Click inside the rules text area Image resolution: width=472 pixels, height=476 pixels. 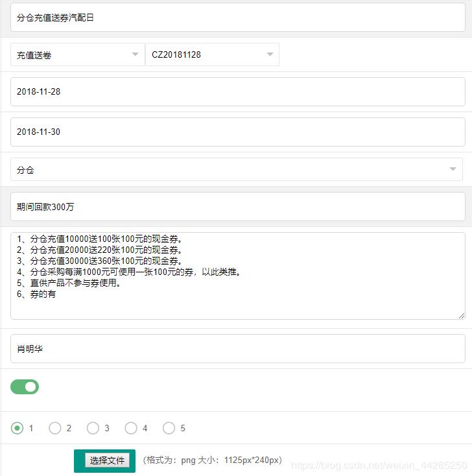(238, 276)
